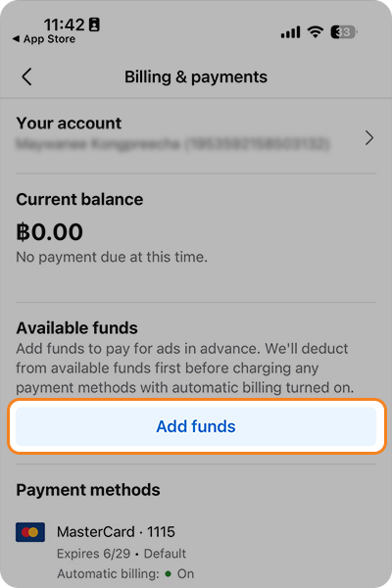Tap the Billing & payments title
392x588 pixels.
[x=196, y=76]
